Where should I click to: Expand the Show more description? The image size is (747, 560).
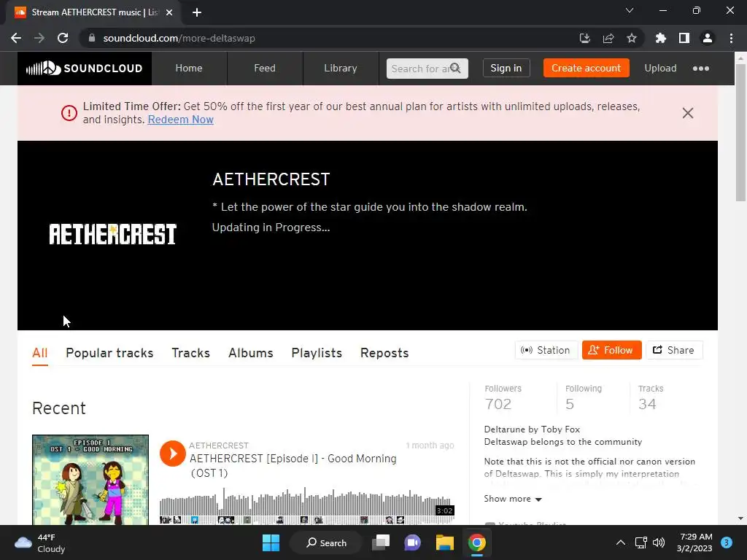click(x=513, y=499)
